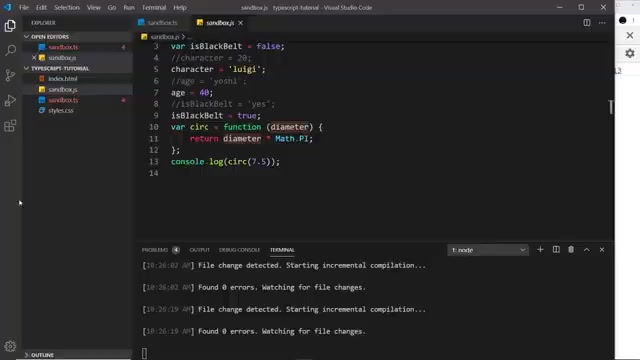Click 'luigi' string on line 5
The width and height of the screenshot is (640, 360).
coord(244,69)
